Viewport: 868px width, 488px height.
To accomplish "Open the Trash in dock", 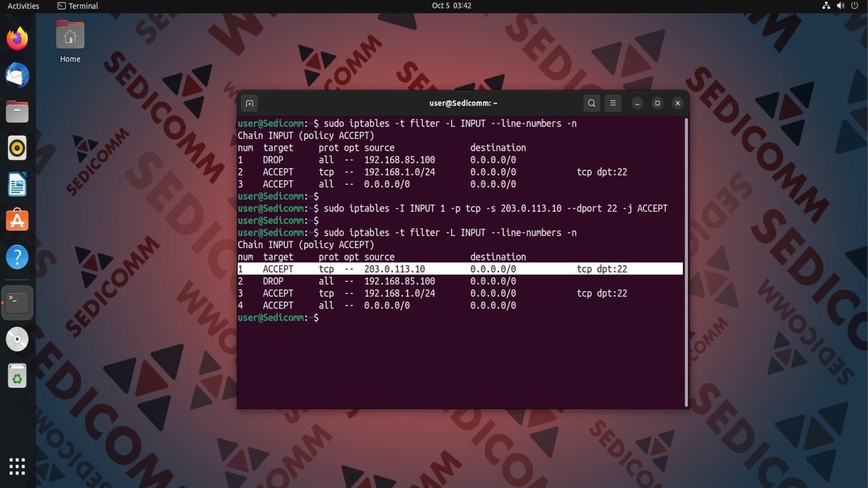I will (x=17, y=376).
